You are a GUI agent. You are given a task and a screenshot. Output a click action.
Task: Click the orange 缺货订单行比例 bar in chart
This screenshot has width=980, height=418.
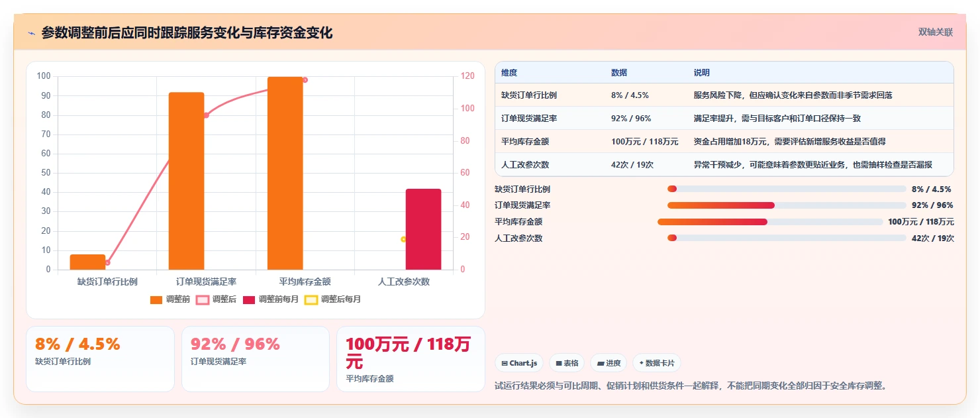coord(87,262)
